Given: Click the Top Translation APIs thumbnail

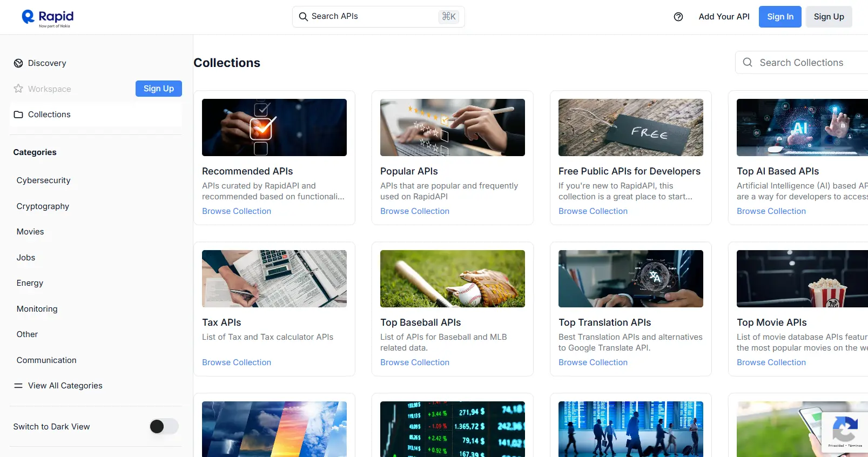Looking at the screenshot, I should (631, 279).
